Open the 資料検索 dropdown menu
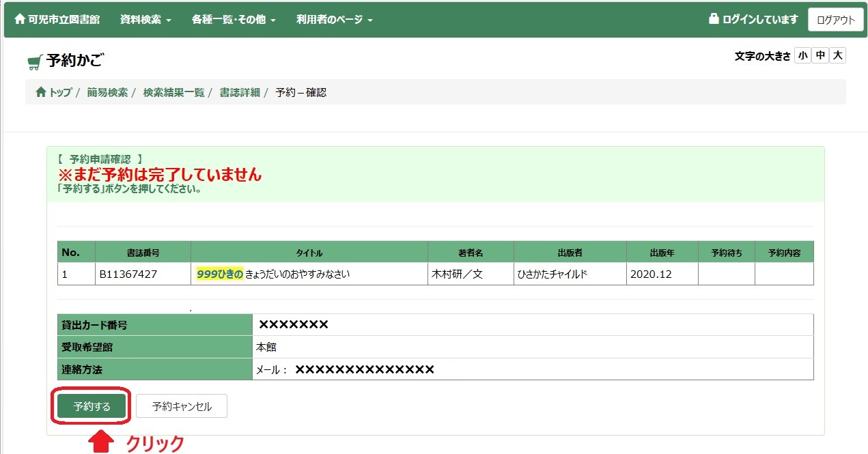This screenshot has height=454, width=868. tap(145, 20)
